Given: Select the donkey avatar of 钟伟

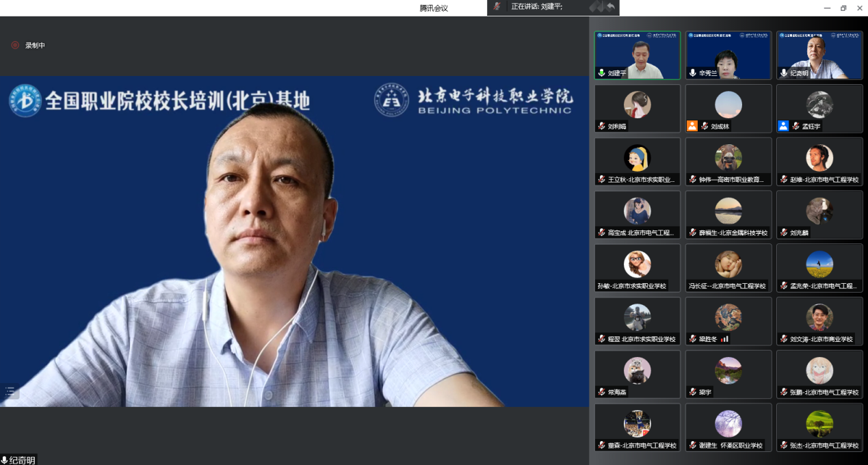Looking at the screenshot, I should point(728,157).
